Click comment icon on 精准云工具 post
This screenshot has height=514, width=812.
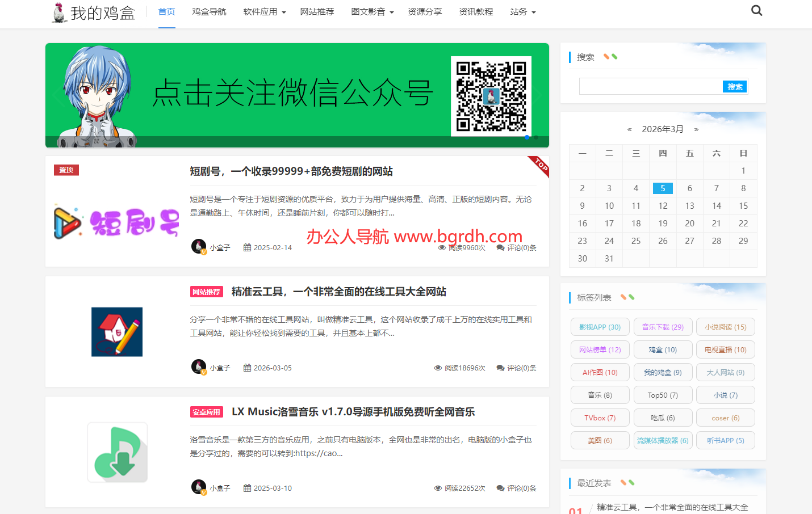tap(500, 368)
